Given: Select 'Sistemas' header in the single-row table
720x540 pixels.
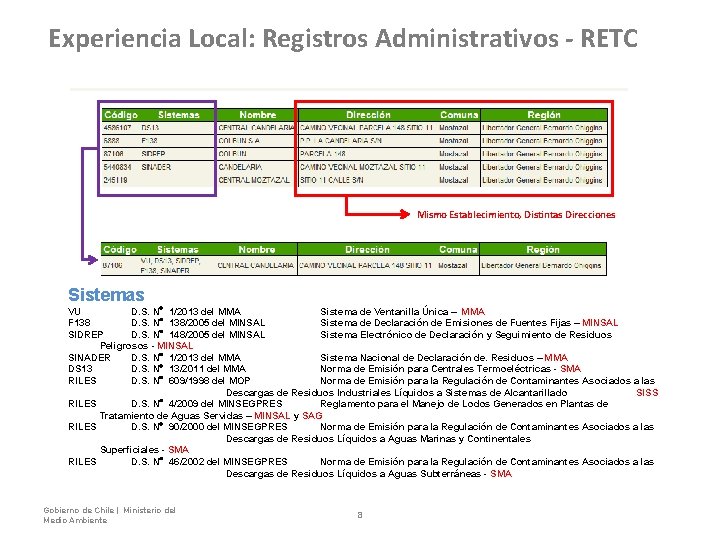Looking at the screenshot, I should point(178,249).
